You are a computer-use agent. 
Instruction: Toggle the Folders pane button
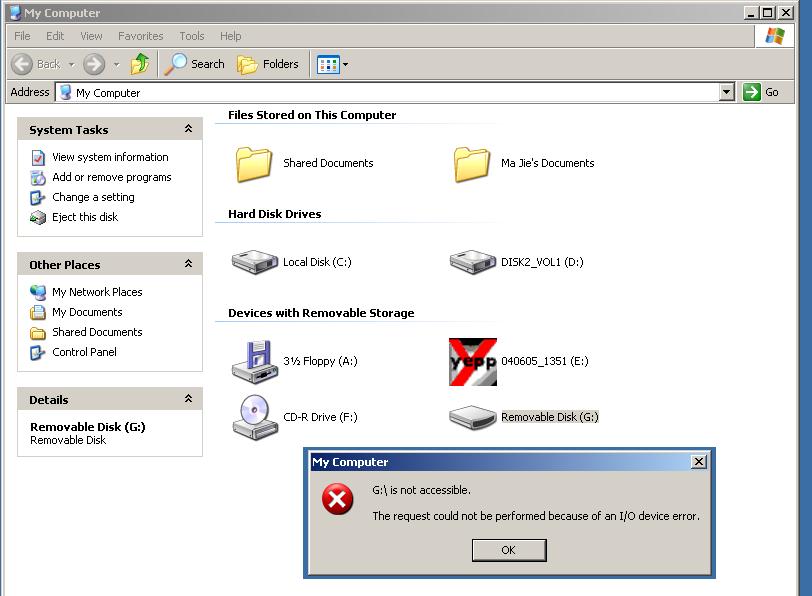(x=268, y=64)
